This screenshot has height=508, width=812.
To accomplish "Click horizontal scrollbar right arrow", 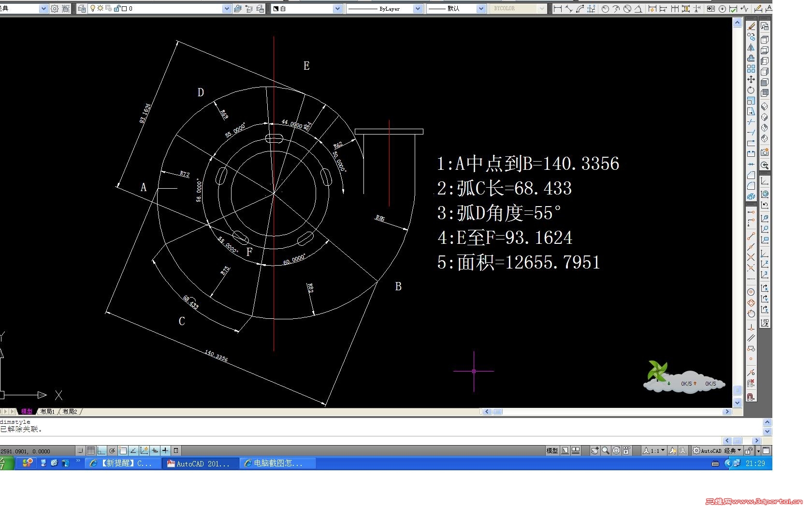I will coord(727,412).
